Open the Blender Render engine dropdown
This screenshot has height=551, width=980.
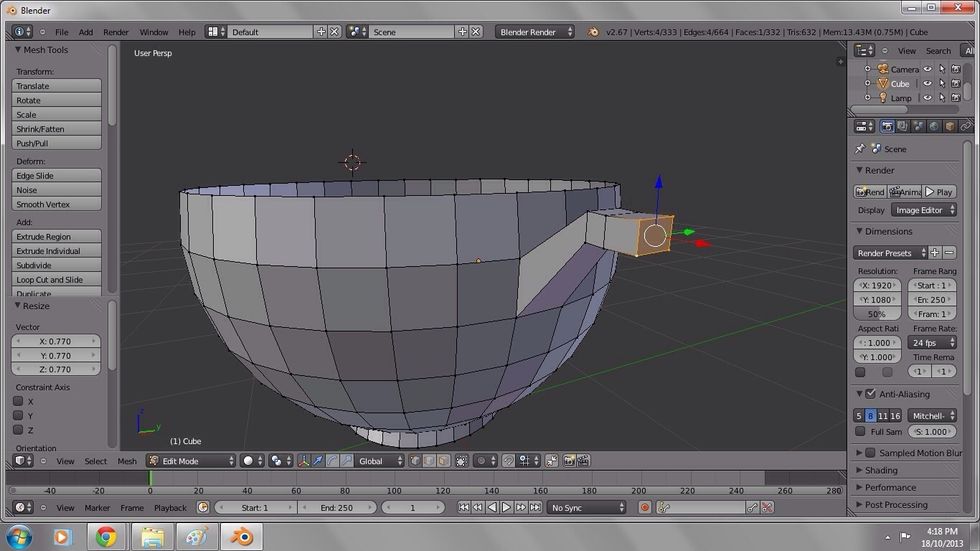(535, 32)
